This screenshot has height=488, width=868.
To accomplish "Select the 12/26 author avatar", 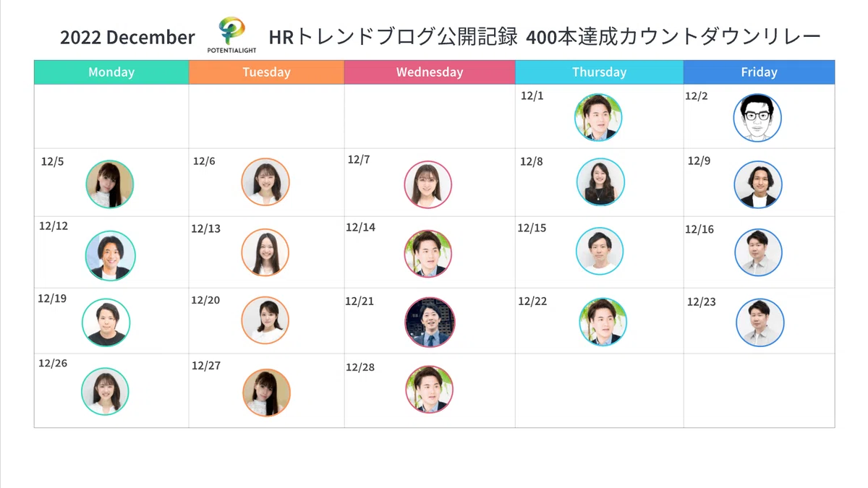I will tap(105, 391).
